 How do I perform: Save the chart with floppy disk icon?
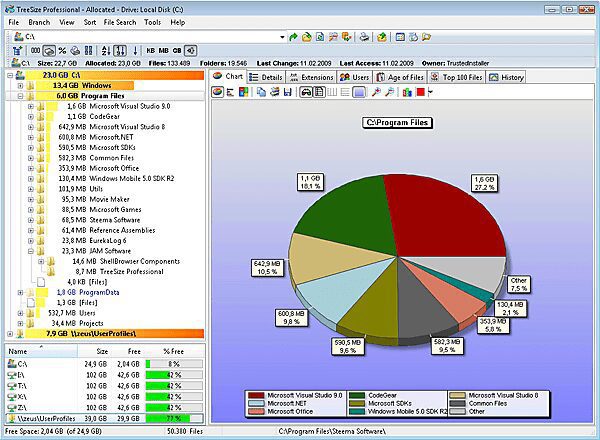point(287,92)
